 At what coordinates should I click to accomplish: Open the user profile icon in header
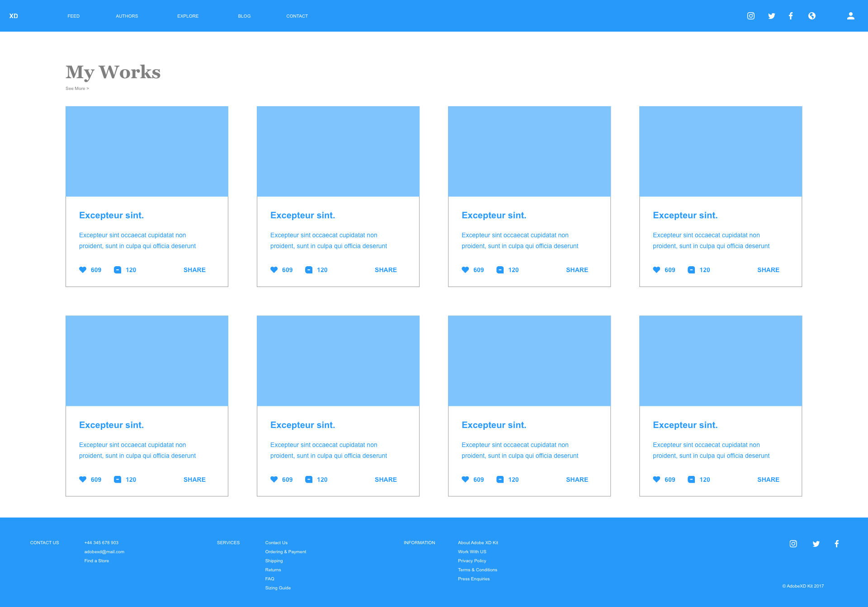850,16
